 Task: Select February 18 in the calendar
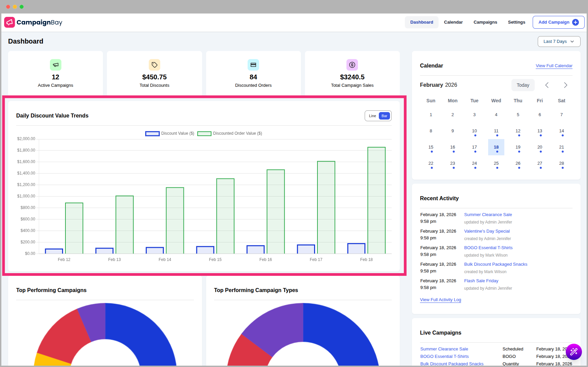tap(496, 147)
